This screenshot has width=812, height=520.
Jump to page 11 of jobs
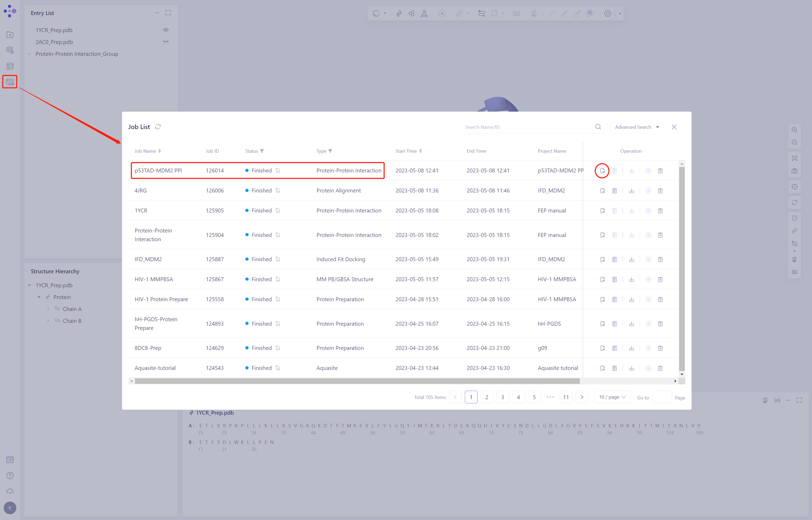click(x=566, y=397)
